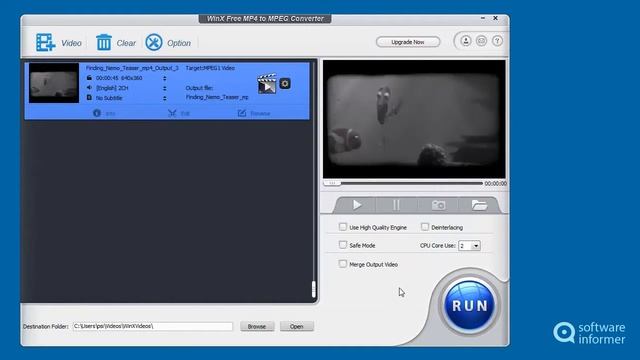Open the gear settings for the video item
Viewport: 640px width, 360px height.
point(285,84)
